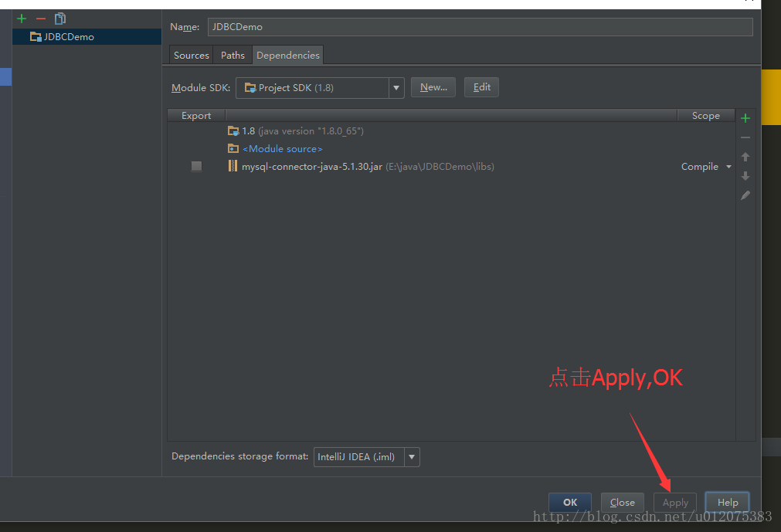
Task: Select mysql-connector-java-5.1.30.jar row
Action: pos(451,167)
